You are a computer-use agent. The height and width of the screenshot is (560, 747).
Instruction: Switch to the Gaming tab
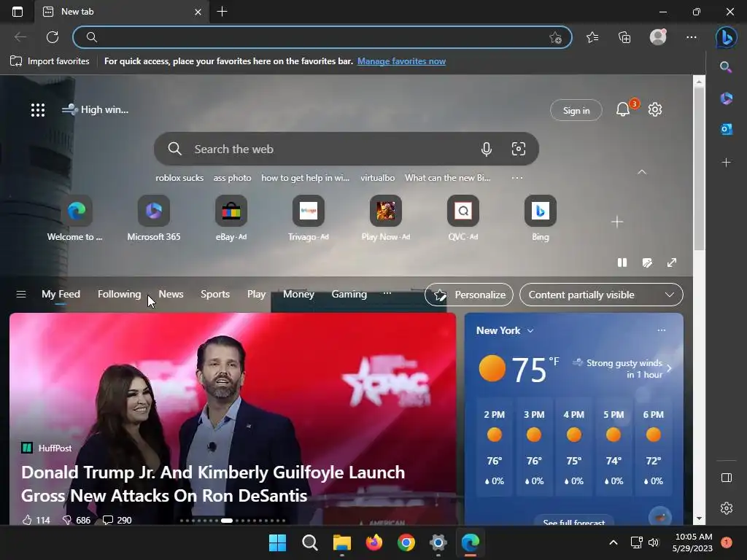click(349, 295)
